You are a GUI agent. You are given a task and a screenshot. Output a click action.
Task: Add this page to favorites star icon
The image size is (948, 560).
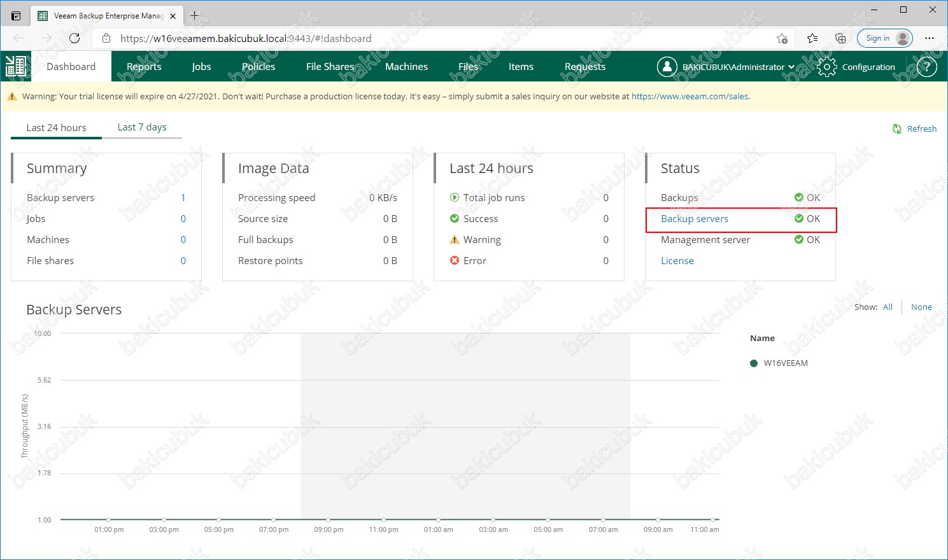782,38
